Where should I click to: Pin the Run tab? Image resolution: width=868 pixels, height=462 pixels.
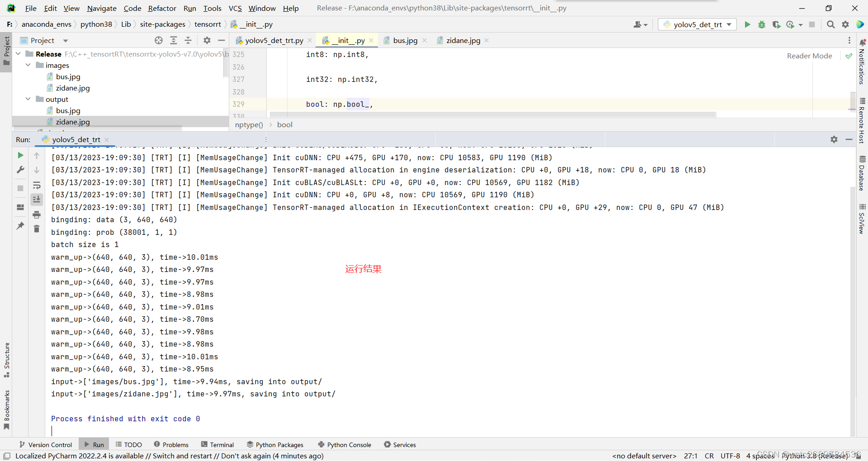(20, 226)
